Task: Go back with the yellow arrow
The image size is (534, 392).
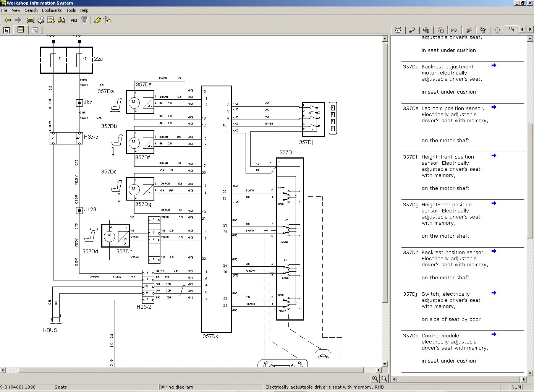Action: coord(7,20)
